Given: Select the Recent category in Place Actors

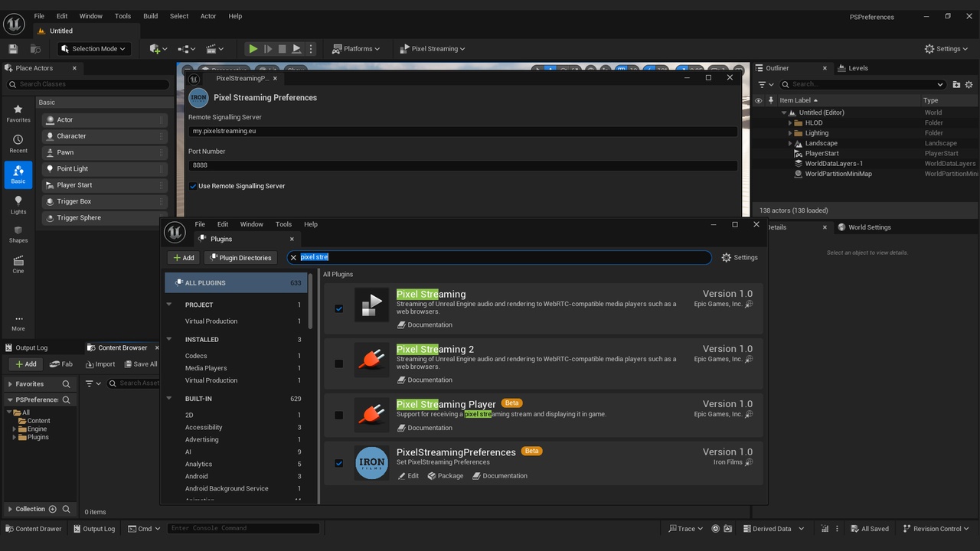Looking at the screenshot, I should point(18,144).
